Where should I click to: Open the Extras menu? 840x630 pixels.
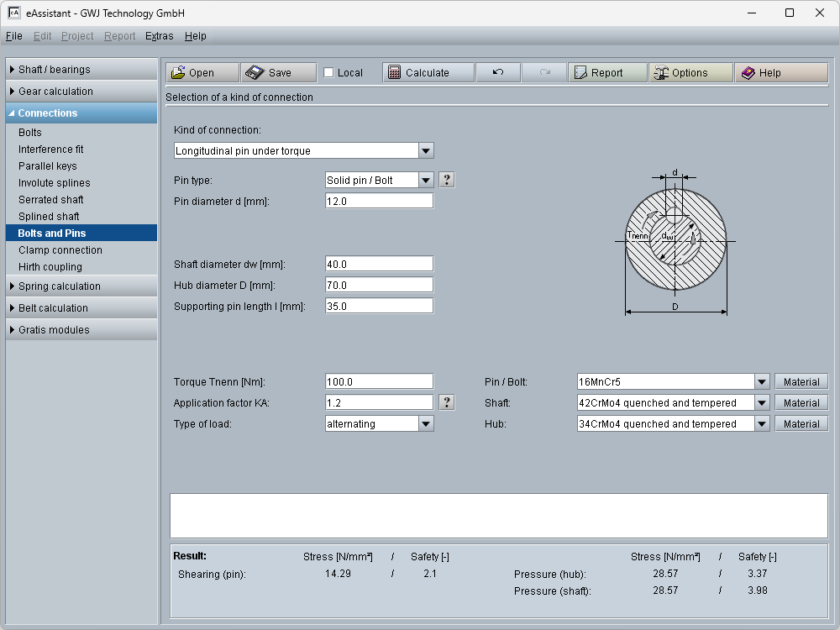click(159, 36)
